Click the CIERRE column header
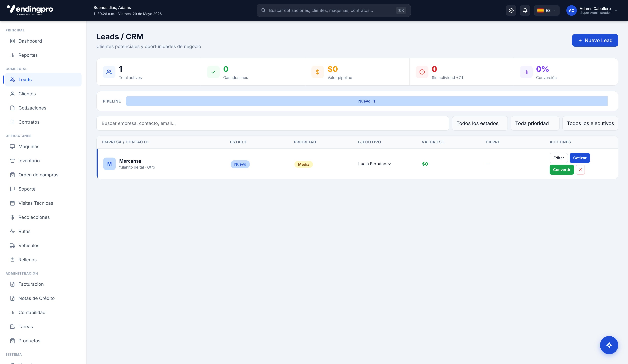The height and width of the screenshot is (364, 628). 493,142
